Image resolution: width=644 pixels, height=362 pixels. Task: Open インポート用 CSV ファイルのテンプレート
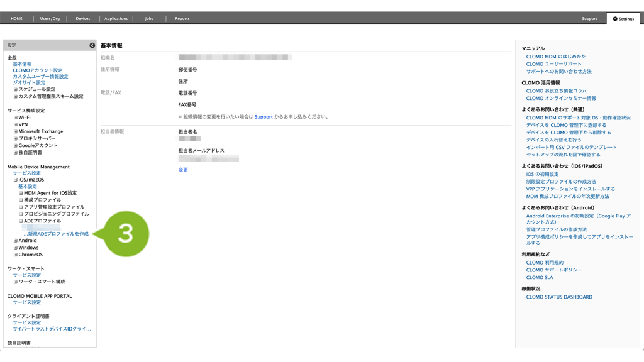571,147
